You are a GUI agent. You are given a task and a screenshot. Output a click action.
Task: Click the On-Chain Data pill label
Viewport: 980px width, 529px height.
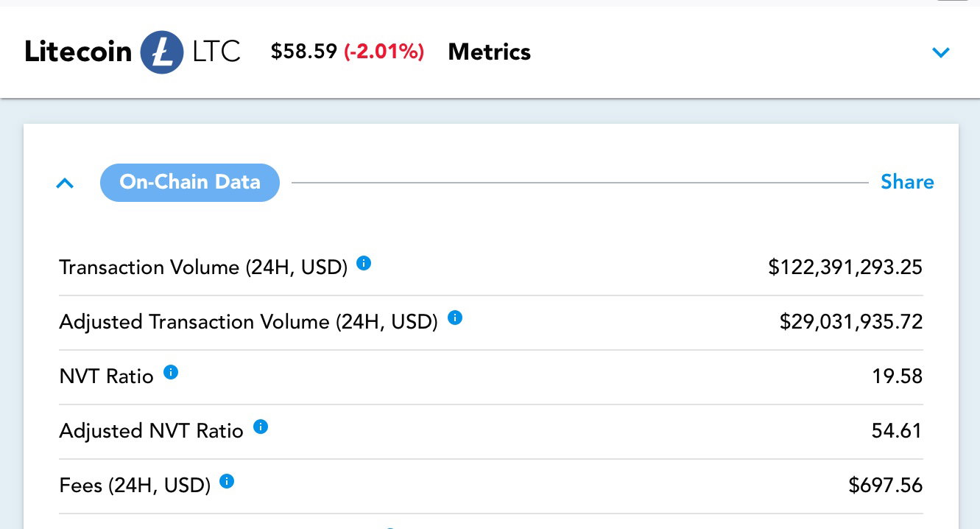tap(190, 182)
